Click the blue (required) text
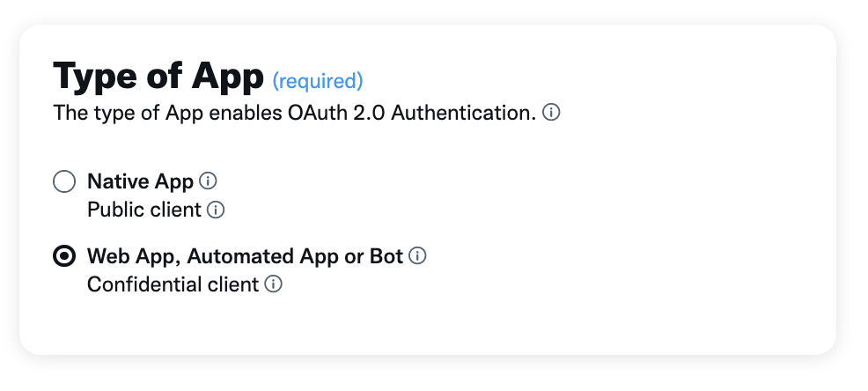 point(318,81)
